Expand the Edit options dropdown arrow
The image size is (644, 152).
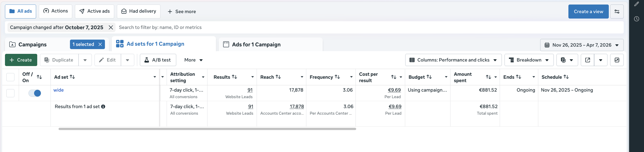[x=127, y=60]
